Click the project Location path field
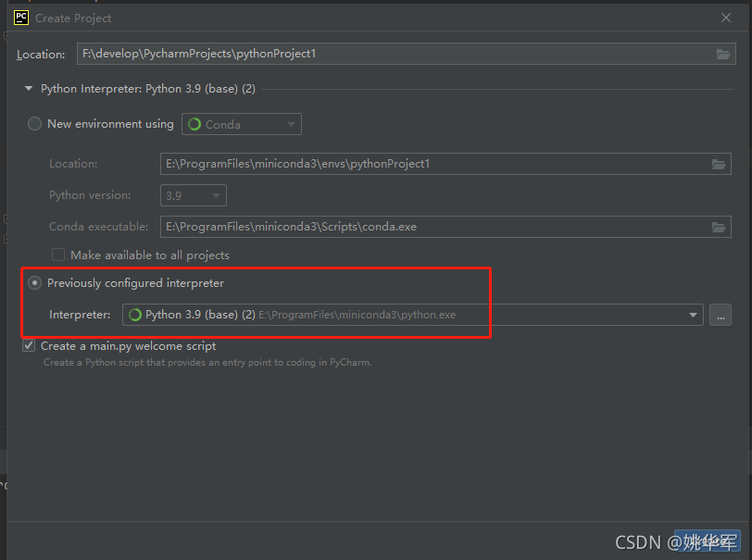The image size is (752, 560). (407, 54)
